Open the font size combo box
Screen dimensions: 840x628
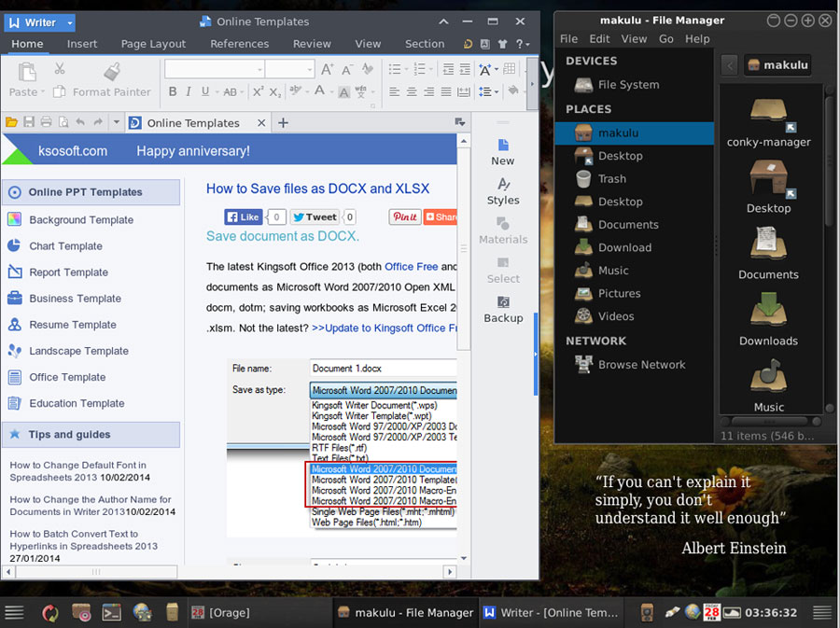(289, 69)
